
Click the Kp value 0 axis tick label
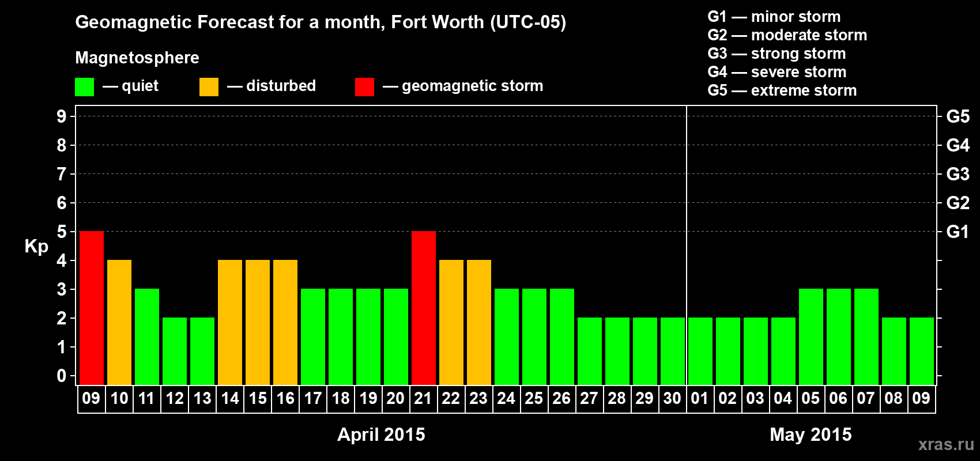click(x=62, y=376)
